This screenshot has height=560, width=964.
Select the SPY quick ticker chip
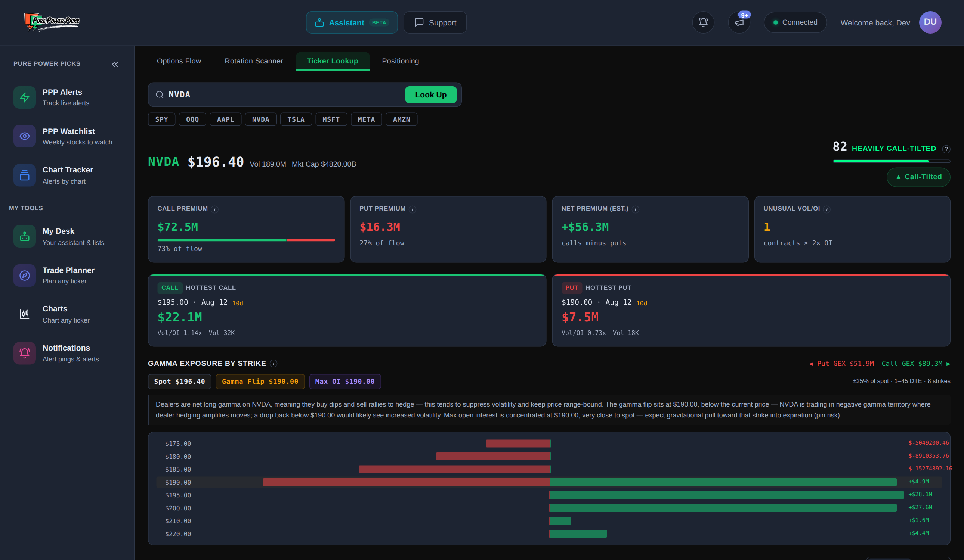point(161,119)
